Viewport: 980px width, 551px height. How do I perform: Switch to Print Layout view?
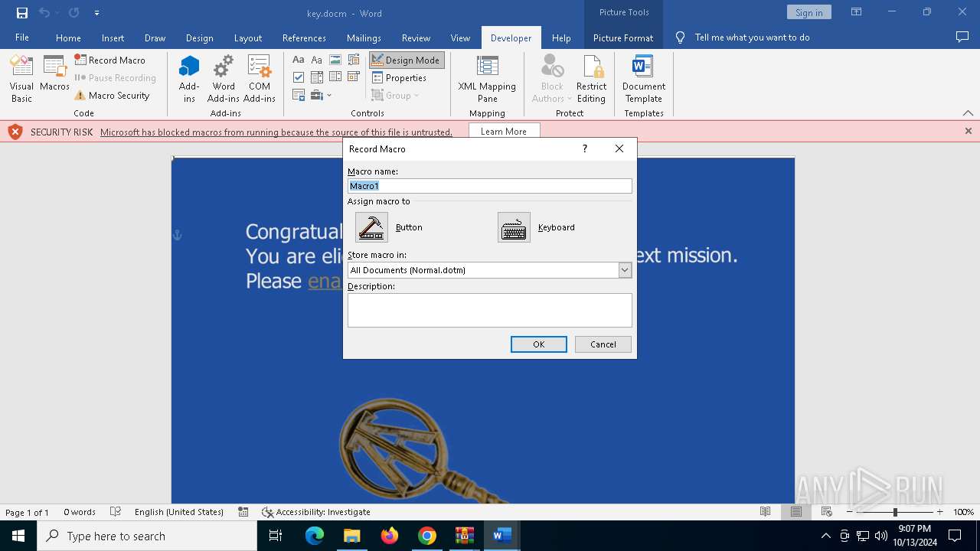pyautogui.click(x=796, y=512)
